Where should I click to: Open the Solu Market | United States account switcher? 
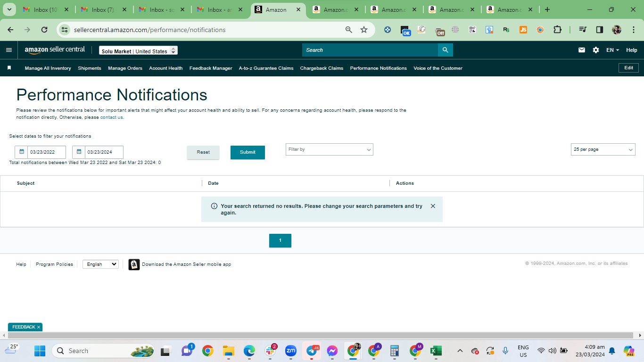click(138, 51)
